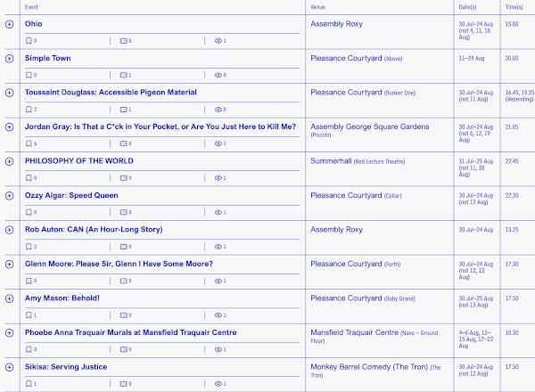Click the ticket icon for Ozzy Algar
This screenshot has width=535, height=392.
(124, 212)
